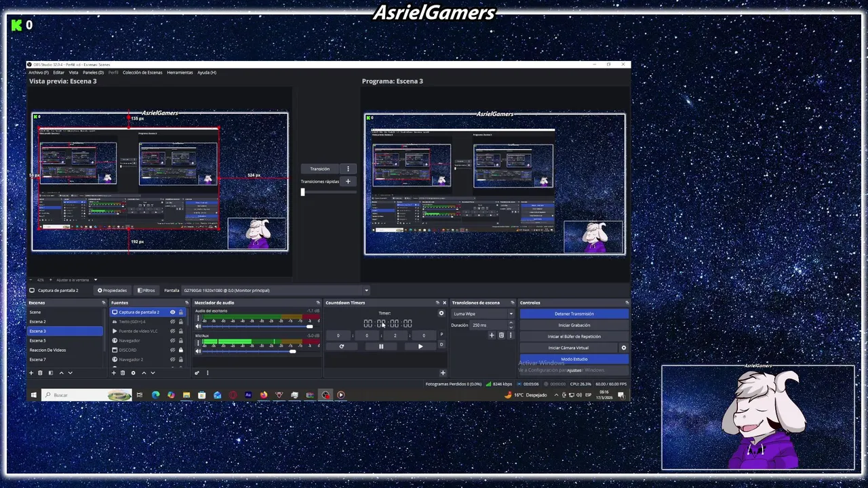868x488 pixels.
Task: Remove scene transition trash icon
Action: coord(501,335)
